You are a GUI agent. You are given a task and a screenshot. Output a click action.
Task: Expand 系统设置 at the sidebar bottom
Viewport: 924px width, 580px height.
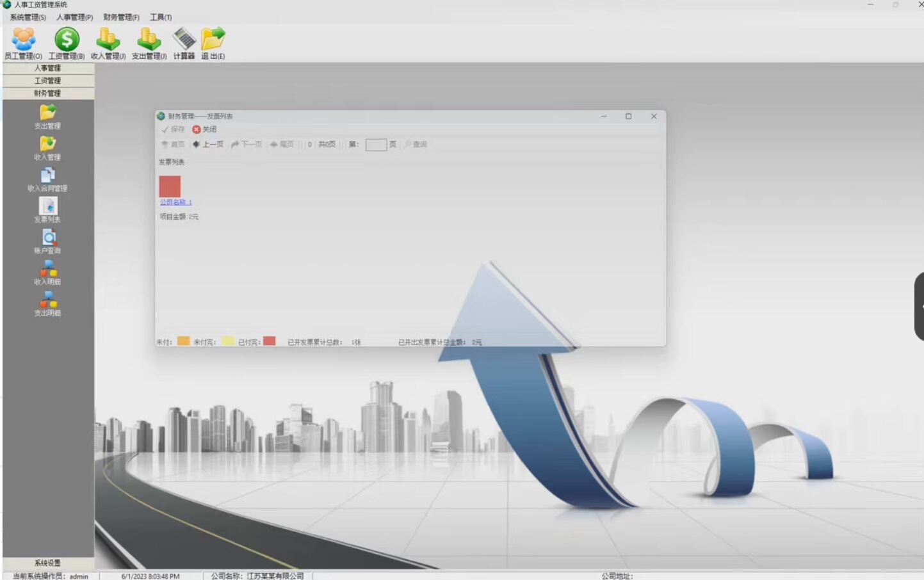[x=48, y=563]
